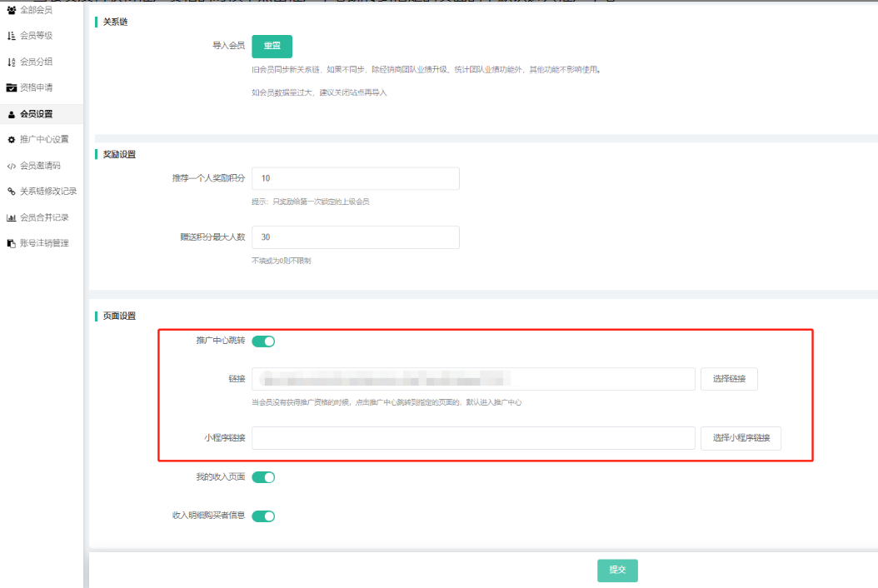Disable the 推广中心跳转 switch
Image resolution: width=878 pixels, height=588 pixels.
[x=263, y=341]
